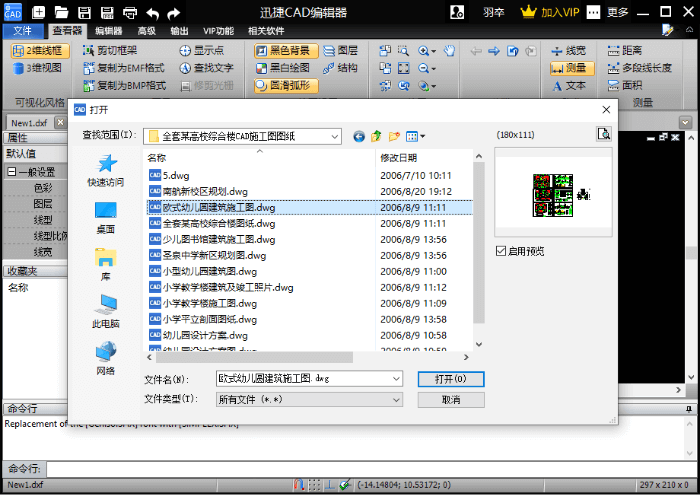Open zoom-in dropdown arrow in ribbon
Image resolution: width=700 pixels, height=495 pixels.
click(433, 51)
